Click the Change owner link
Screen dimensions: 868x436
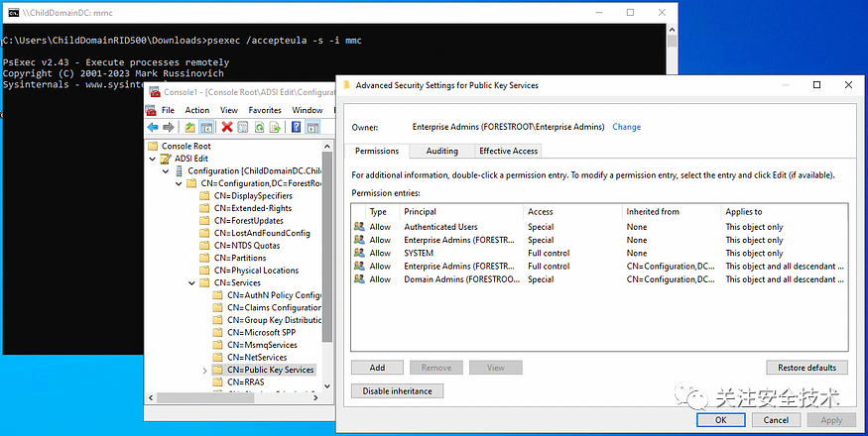pos(627,127)
